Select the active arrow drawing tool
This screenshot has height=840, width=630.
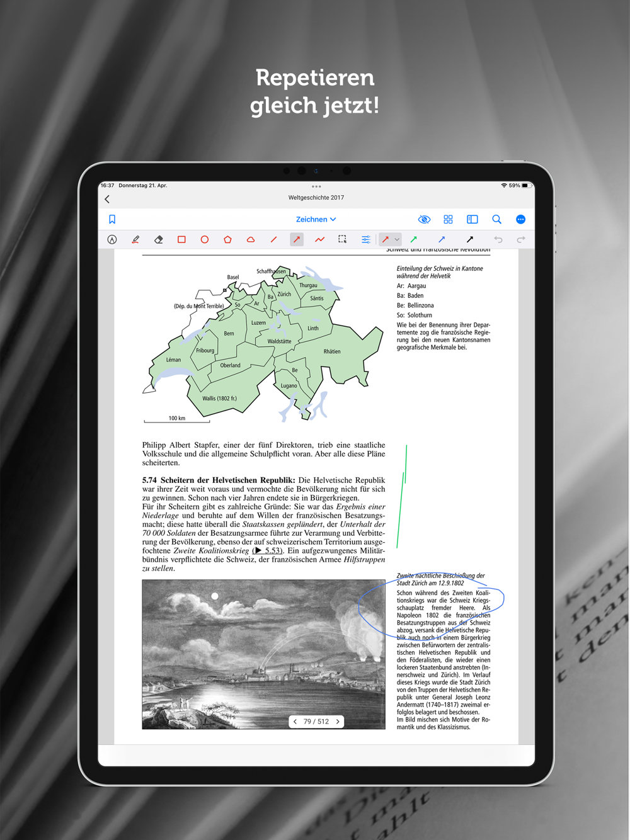(x=297, y=239)
